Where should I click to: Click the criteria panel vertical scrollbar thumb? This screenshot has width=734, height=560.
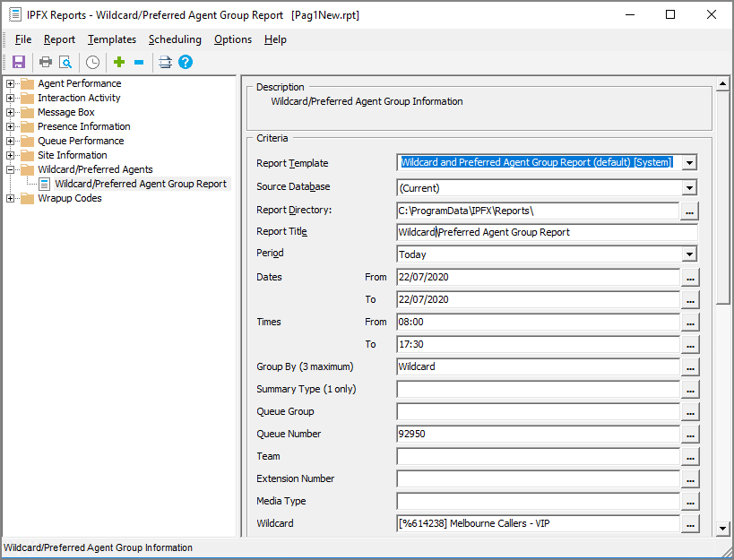[722, 198]
